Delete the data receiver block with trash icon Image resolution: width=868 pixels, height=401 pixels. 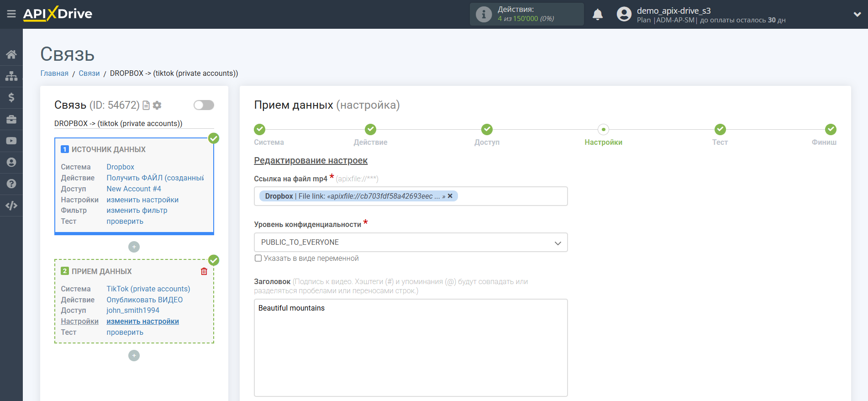pyautogui.click(x=204, y=271)
